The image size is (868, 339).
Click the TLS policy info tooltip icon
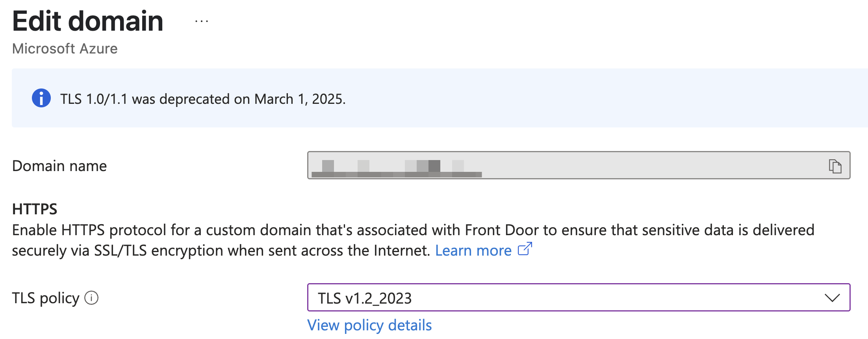tap(91, 298)
